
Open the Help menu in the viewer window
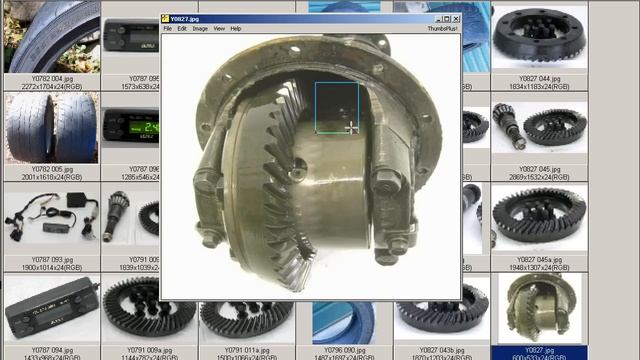[236, 29]
